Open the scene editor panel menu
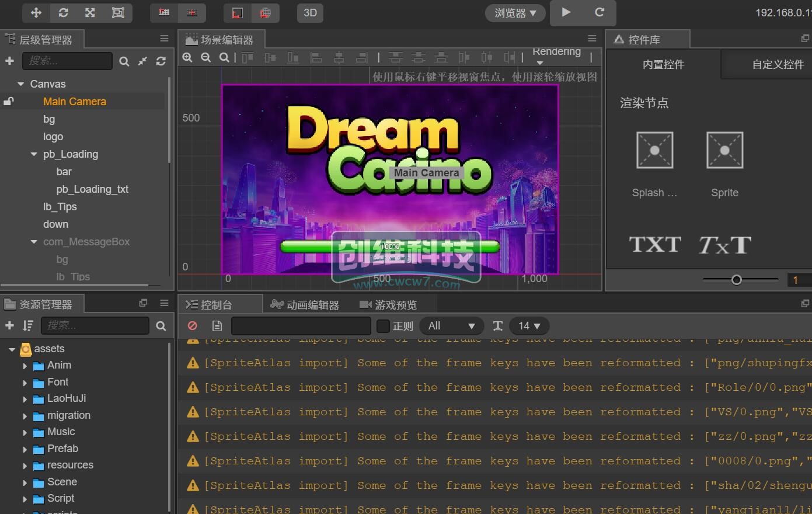This screenshot has width=812, height=514. (x=592, y=39)
